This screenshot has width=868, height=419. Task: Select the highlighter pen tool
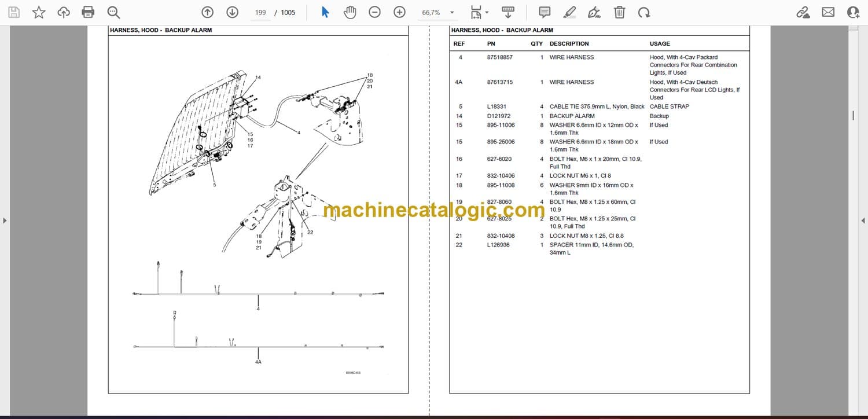(x=569, y=12)
